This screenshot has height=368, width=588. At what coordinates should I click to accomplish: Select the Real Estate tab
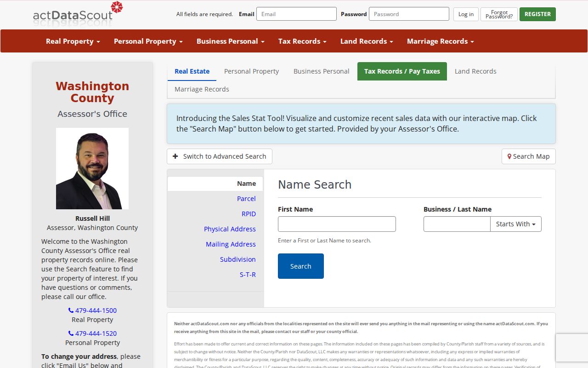(192, 71)
